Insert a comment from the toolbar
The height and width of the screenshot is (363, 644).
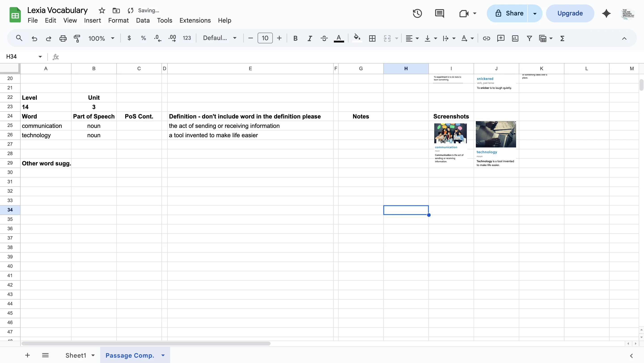[x=500, y=38]
